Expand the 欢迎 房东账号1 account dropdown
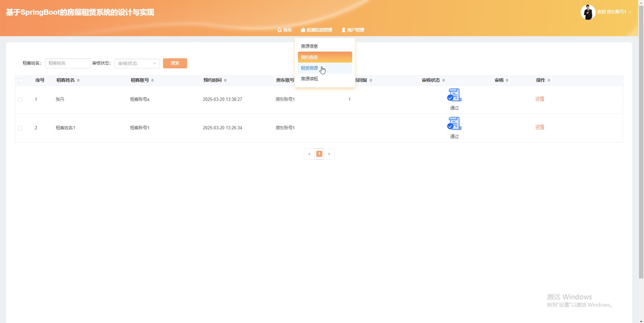 (614, 12)
